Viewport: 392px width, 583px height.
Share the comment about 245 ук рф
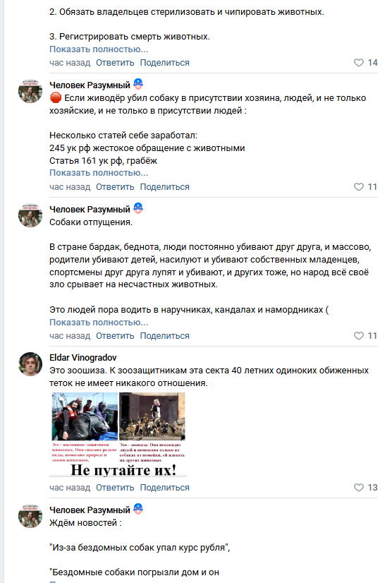[x=164, y=186]
